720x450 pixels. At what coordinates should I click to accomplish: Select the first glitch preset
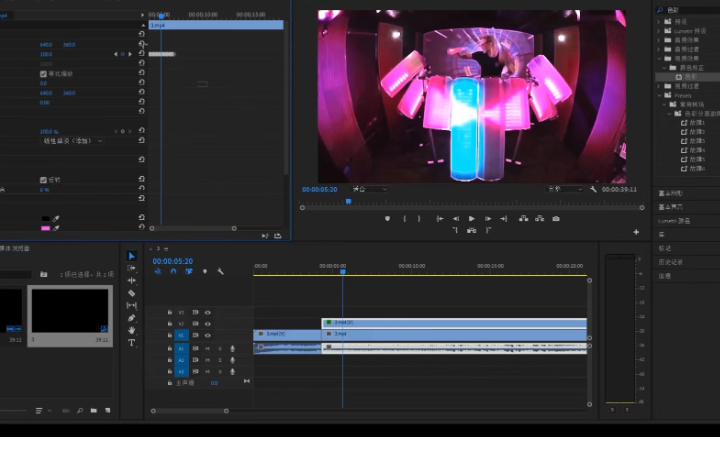point(692,123)
